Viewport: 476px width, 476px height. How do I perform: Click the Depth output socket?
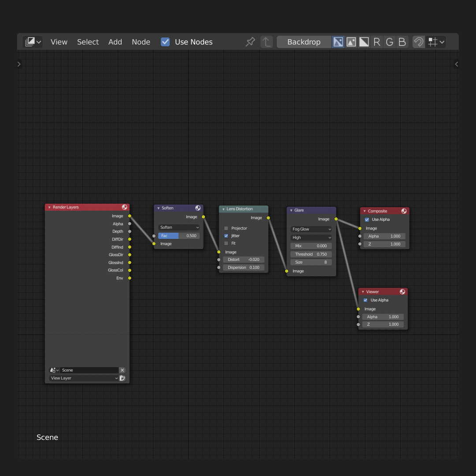pos(130,231)
